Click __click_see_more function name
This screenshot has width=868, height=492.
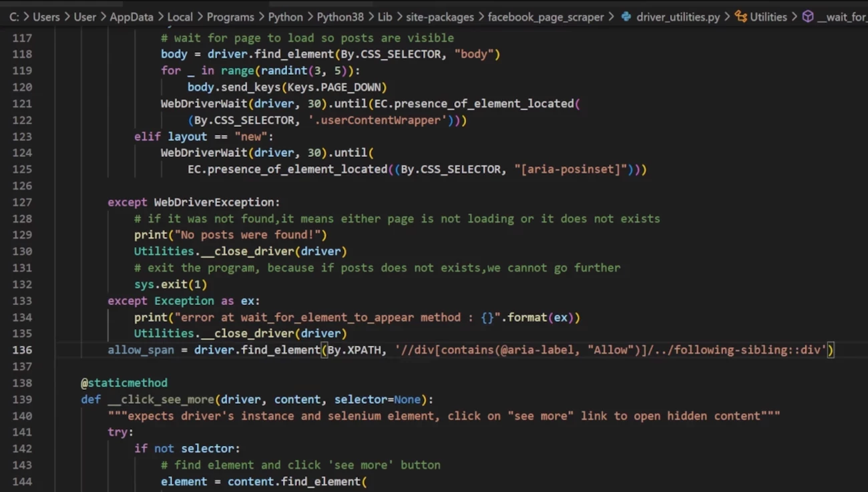tap(161, 399)
